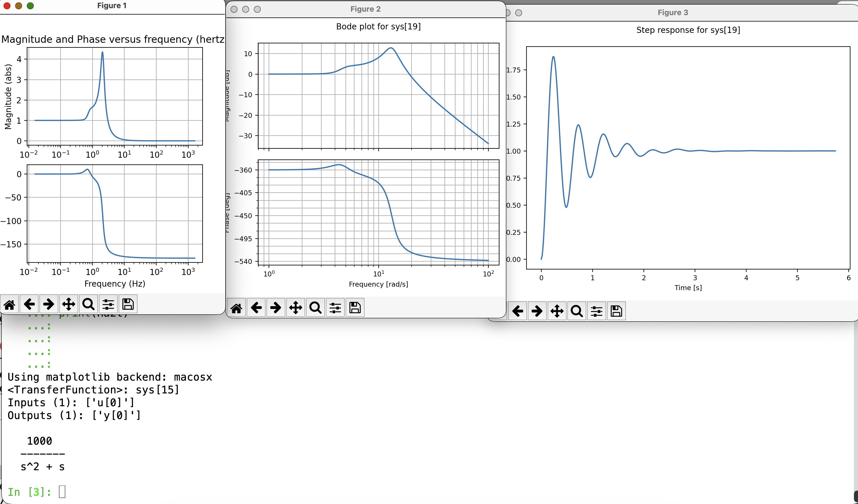Open the subplot configuration in Figure 1
This screenshot has height=504, width=858.
tap(108, 304)
